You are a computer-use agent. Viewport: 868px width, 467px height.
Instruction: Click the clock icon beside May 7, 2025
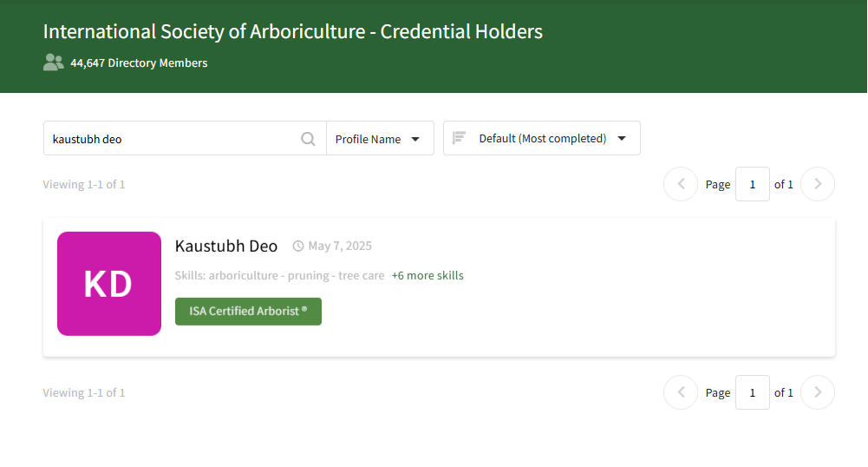coord(298,247)
